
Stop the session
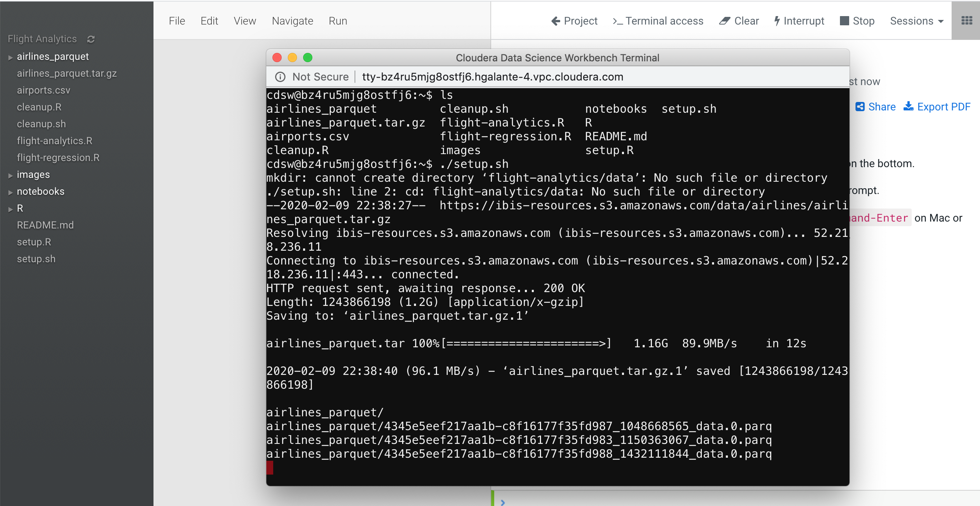(x=857, y=21)
